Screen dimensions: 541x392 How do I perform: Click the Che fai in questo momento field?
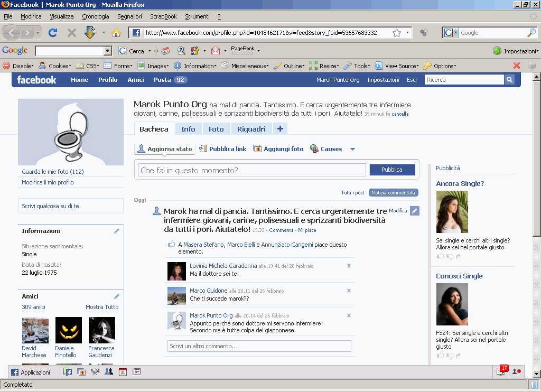point(252,170)
